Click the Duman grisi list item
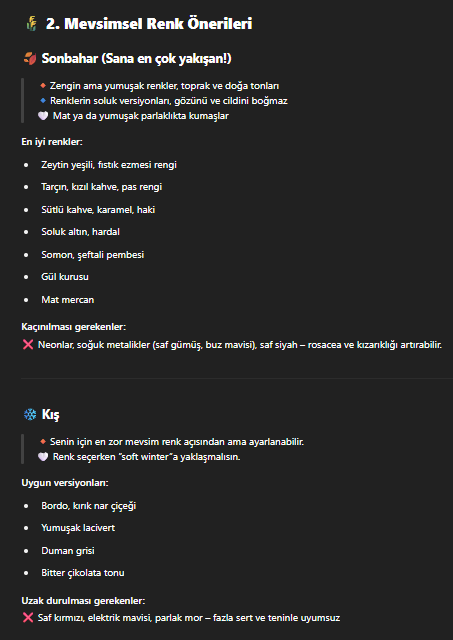The image size is (453, 640). pyautogui.click(x=68, y=551)
